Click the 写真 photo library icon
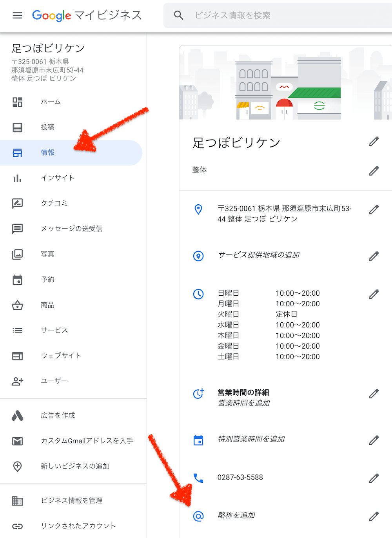Screen dimensions: 392x538 click(17, 254)
